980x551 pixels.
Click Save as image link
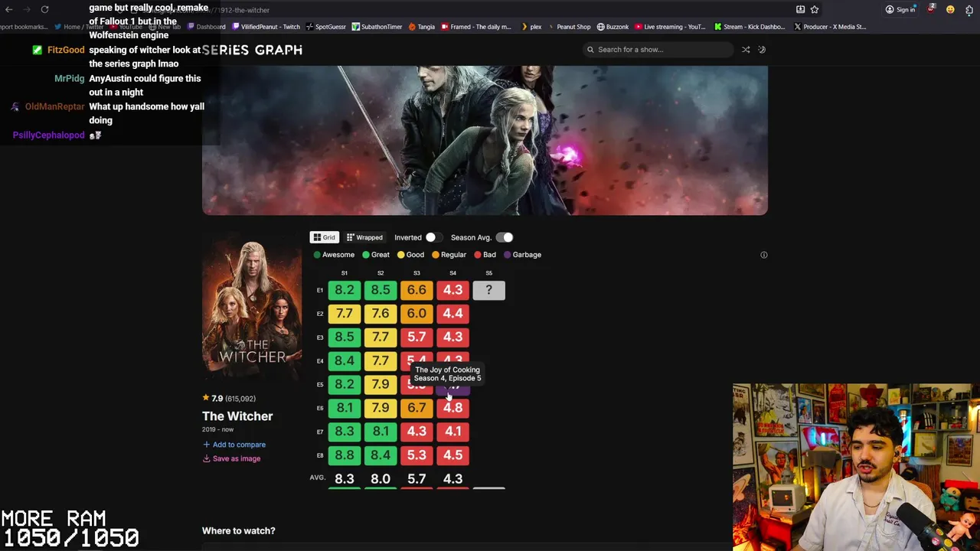(231, 458)
